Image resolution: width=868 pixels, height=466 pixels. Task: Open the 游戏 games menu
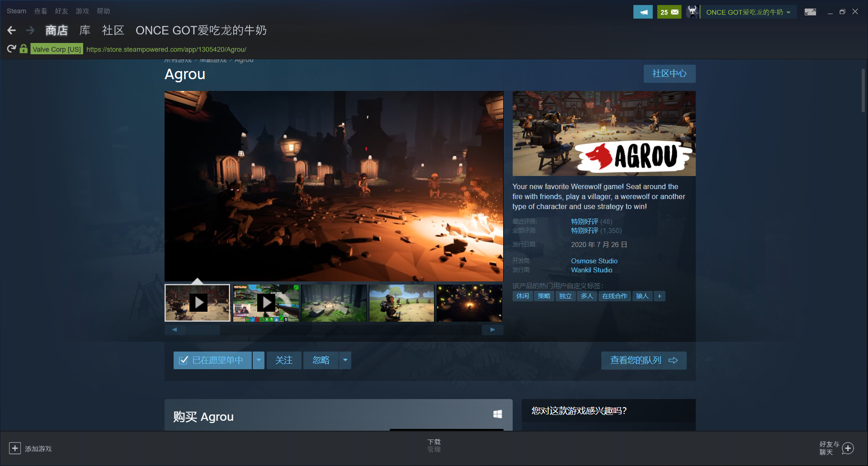(x=82, y=11)
